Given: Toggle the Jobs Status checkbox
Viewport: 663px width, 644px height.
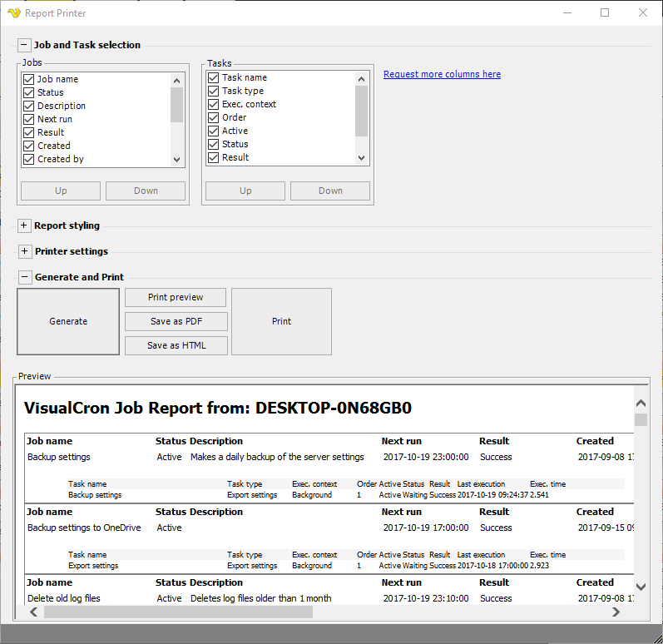Looking at the screenshot, I should 29,92.
